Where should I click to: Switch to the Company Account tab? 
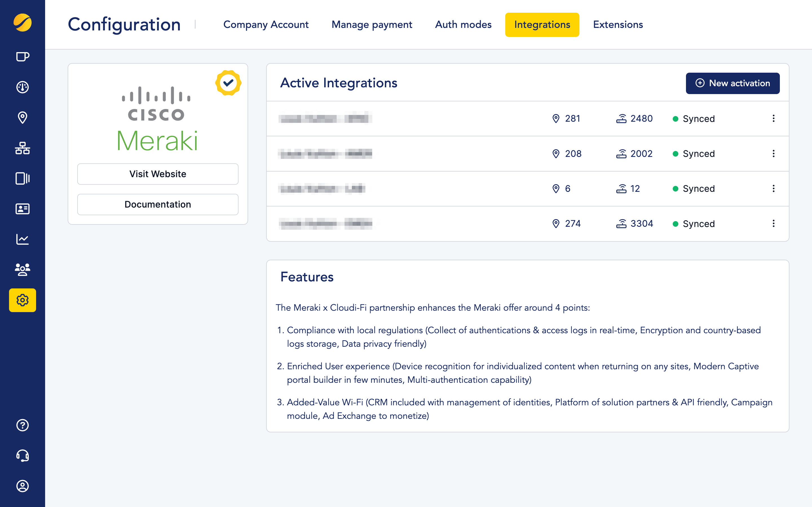click(266, 25)
